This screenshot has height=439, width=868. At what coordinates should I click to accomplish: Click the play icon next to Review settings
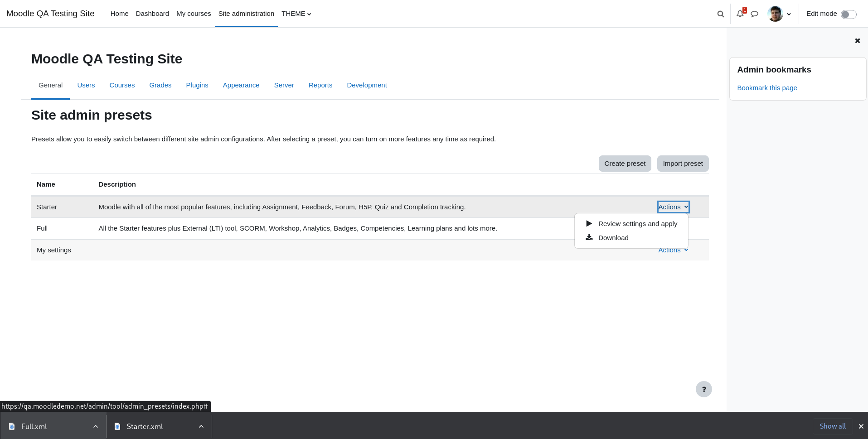(x=589, y=223)
